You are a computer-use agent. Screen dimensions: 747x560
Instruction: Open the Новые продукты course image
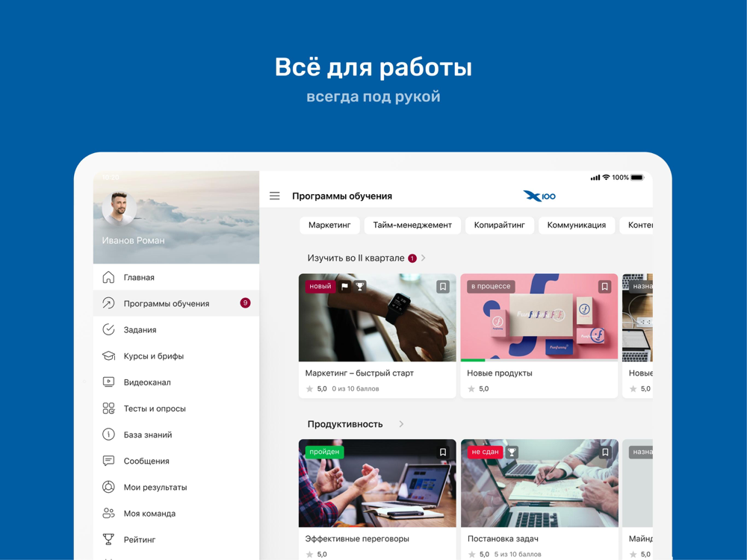tap(539, 316)
